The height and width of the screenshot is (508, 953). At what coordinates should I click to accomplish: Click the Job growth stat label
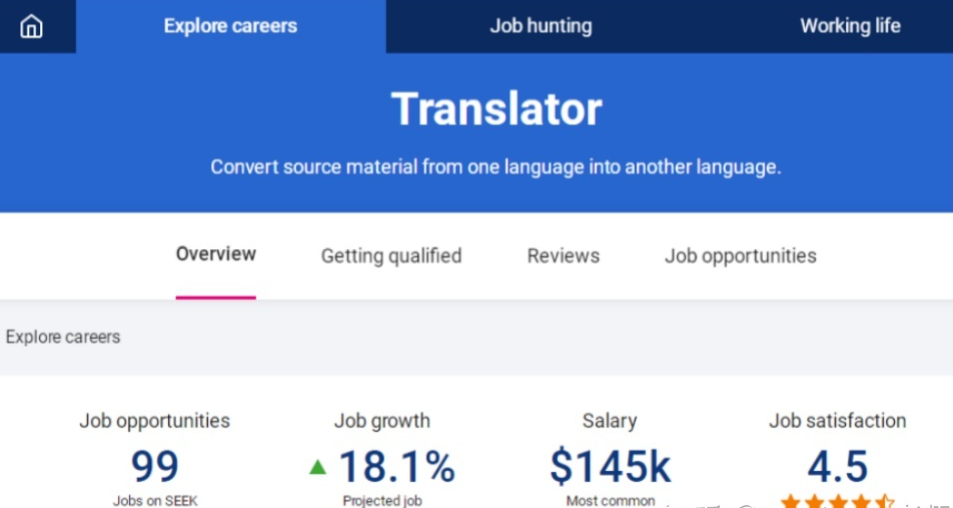tap(382, 421)
